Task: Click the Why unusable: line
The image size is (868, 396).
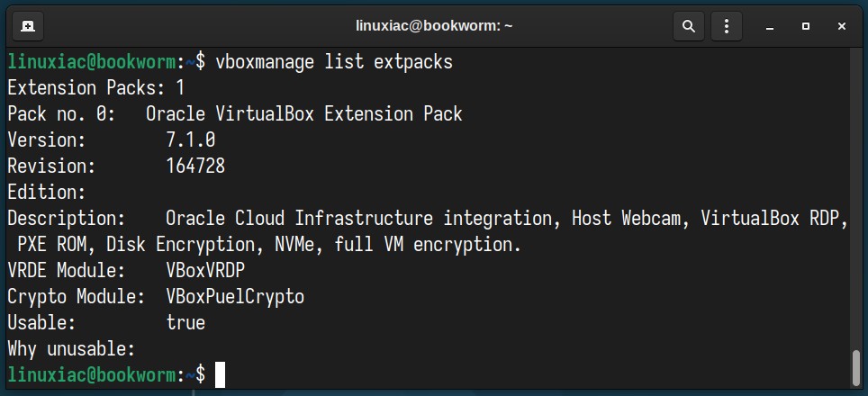Action: [x=71, y=349]
